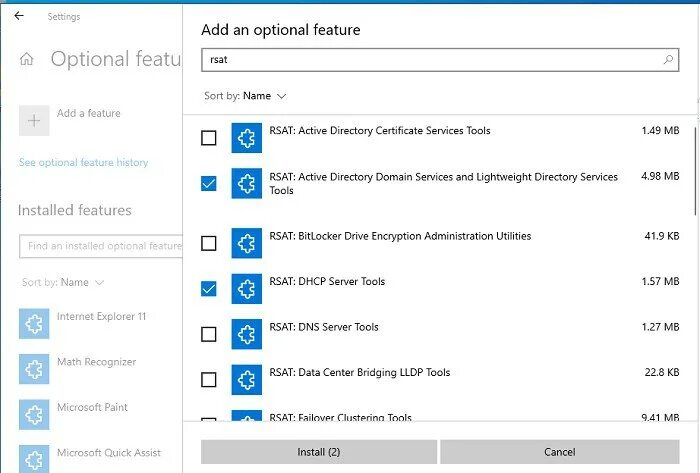Click the 4.98 MB size value
Viewport: 700px width, 473px height.
click(x=660, y=176)
